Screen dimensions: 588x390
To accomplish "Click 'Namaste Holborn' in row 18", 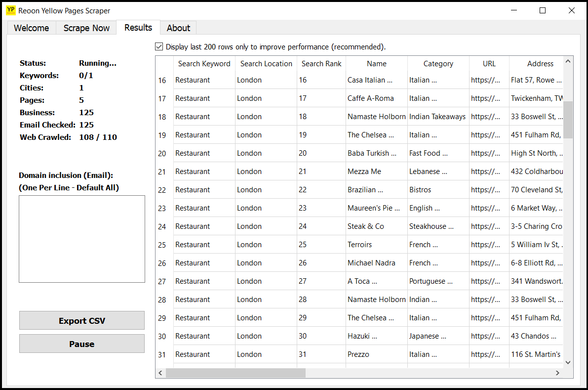I will click(377, 116).
